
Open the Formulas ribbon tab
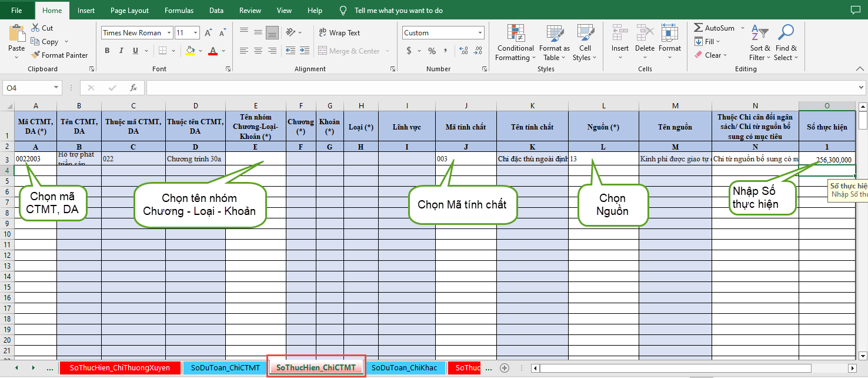pyautogui.click(x=179, y=11)
